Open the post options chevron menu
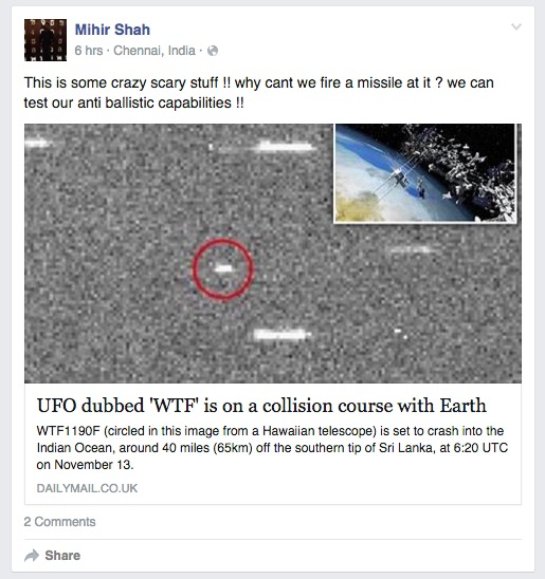This screenshot has width=545, height=579. [x=516, y=27]
